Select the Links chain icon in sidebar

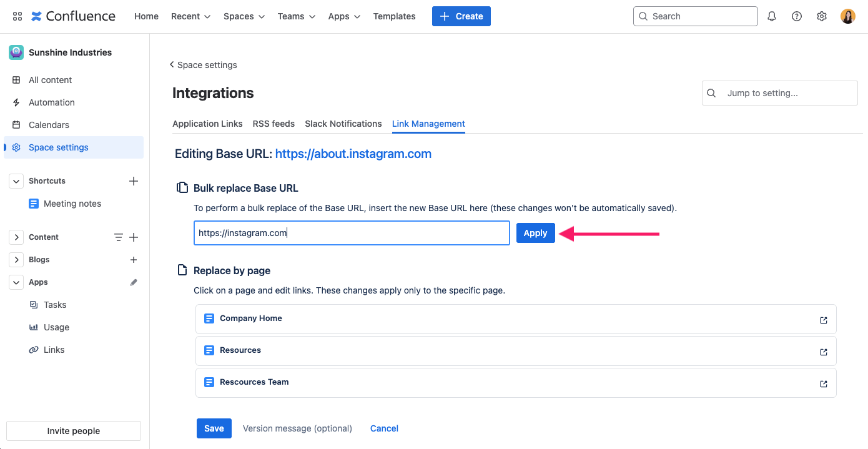[x=34, y=349]
